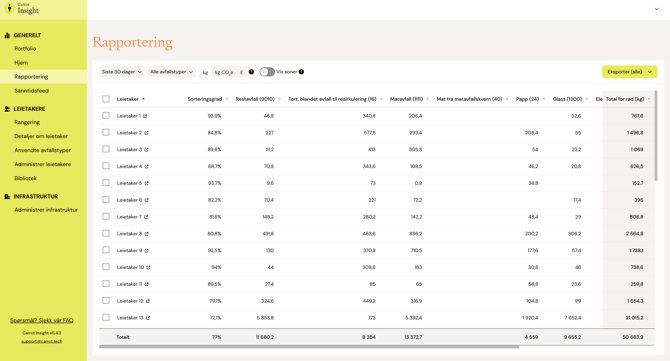Check the box for Leietaker 2
Screen dimensions: 670x361
click(106, 132)
